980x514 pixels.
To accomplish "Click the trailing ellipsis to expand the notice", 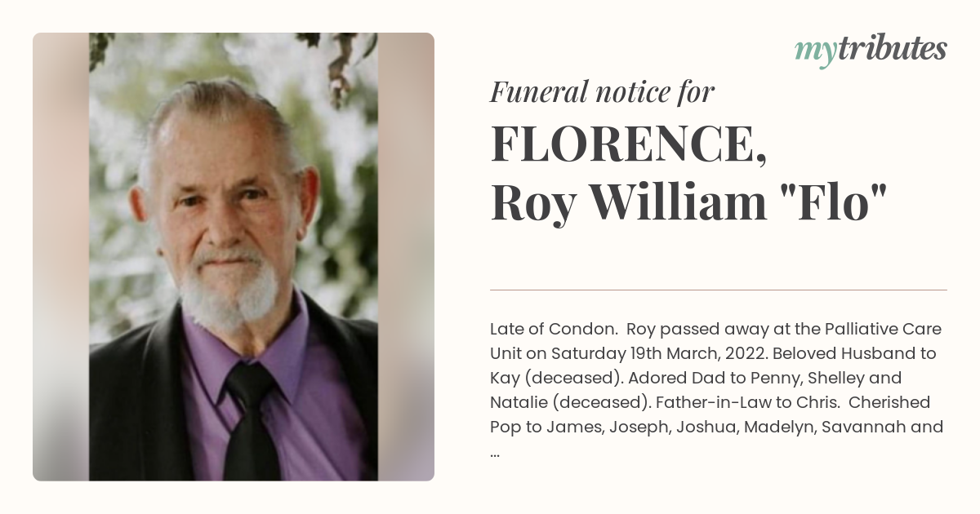I will click(495, 451).
